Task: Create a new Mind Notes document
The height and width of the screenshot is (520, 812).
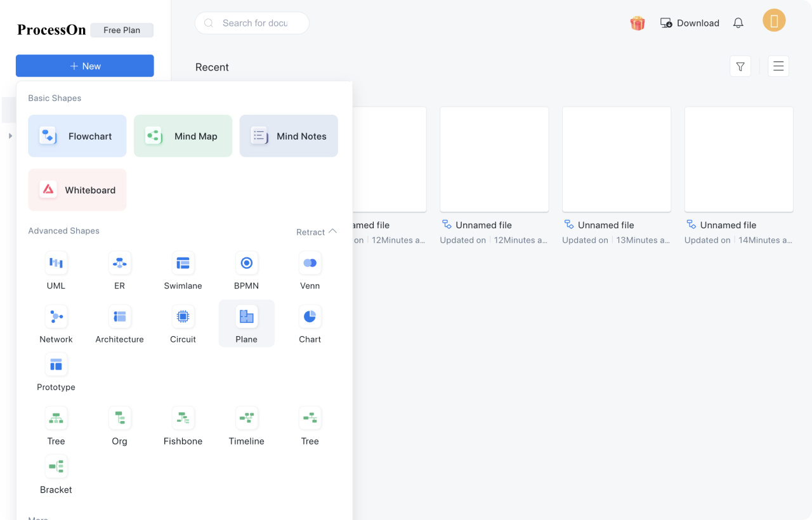Action: 289,136
